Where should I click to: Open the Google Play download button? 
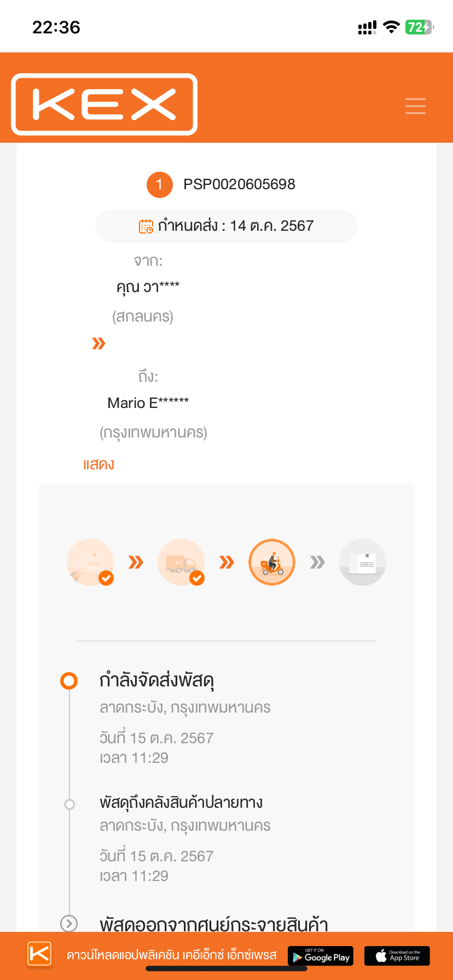321,956
